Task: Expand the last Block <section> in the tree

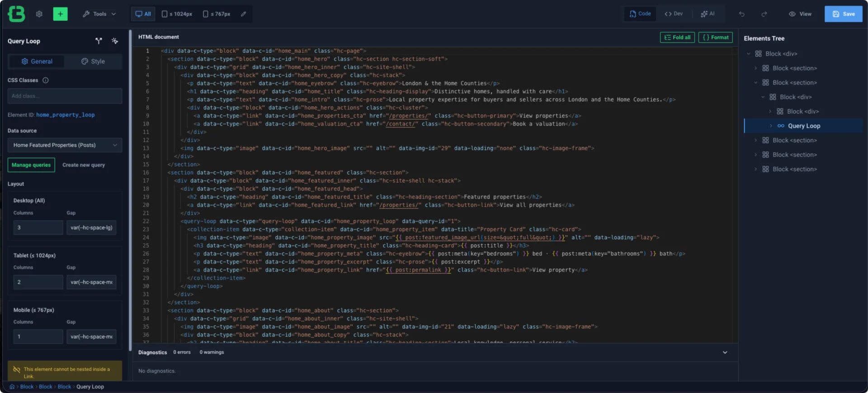Action: coord(755,169)
